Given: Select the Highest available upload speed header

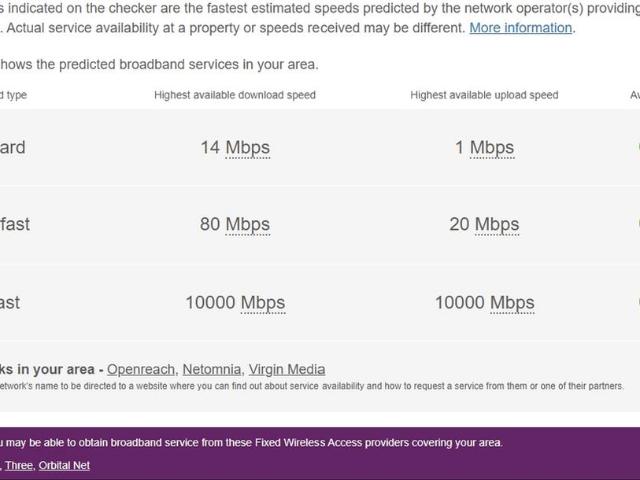Looking at the screenshot, I should point(484,95).
